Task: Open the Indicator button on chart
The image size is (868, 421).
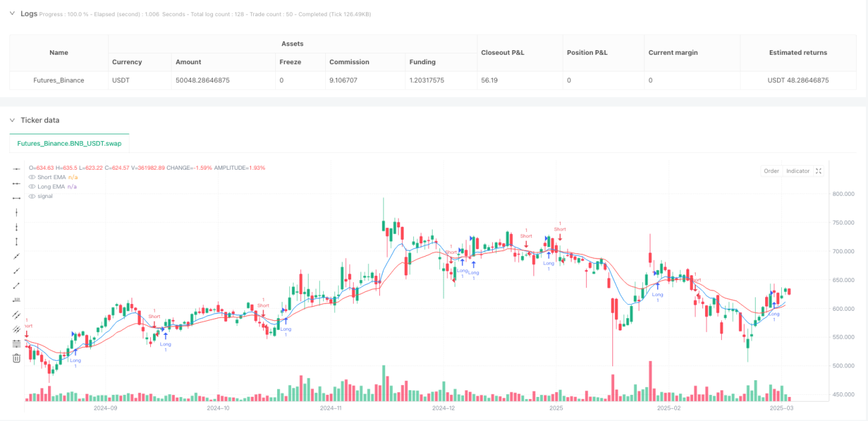Action: pos(797,171)
